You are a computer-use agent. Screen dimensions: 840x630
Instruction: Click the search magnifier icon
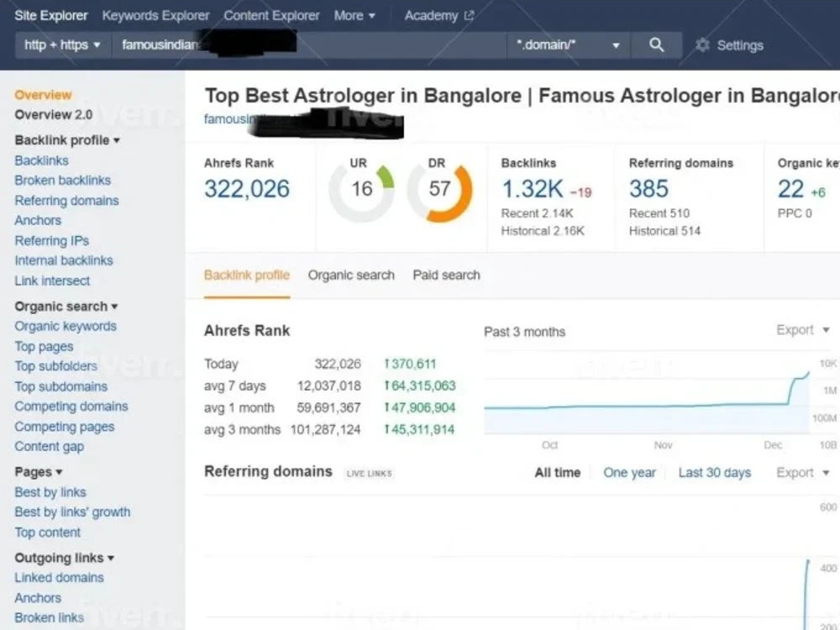tap(656, 45)
